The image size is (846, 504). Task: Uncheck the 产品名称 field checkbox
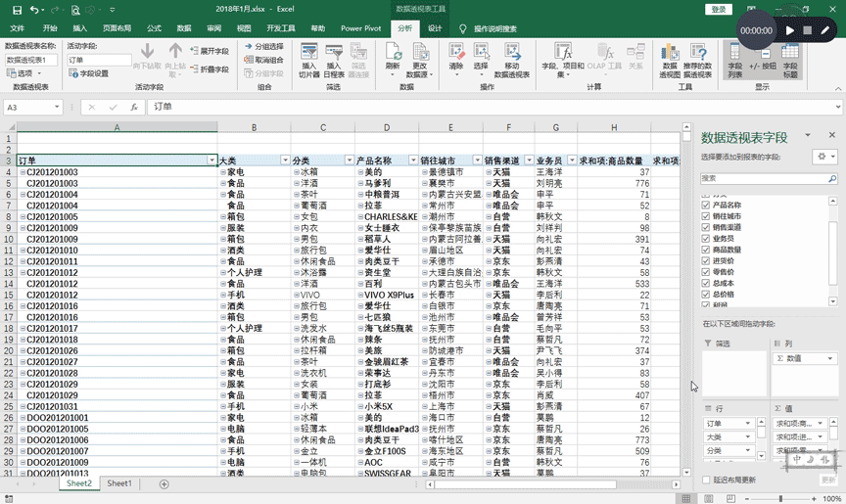(x=705, y=205)
